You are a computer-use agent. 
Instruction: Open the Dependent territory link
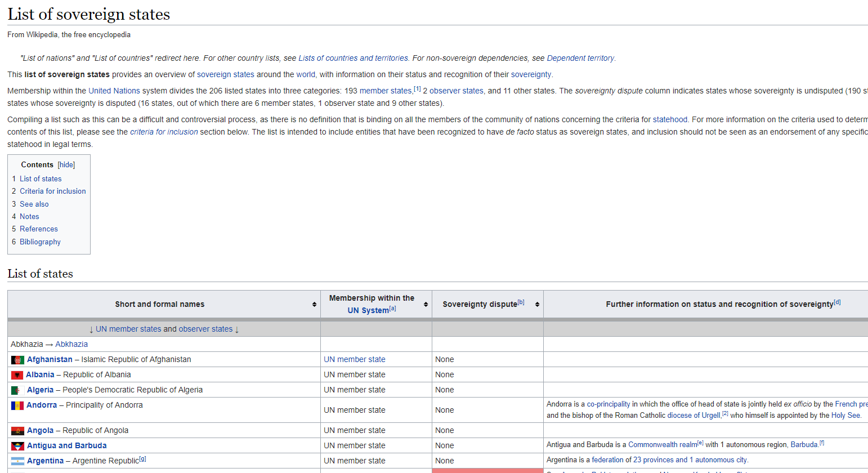580,58
